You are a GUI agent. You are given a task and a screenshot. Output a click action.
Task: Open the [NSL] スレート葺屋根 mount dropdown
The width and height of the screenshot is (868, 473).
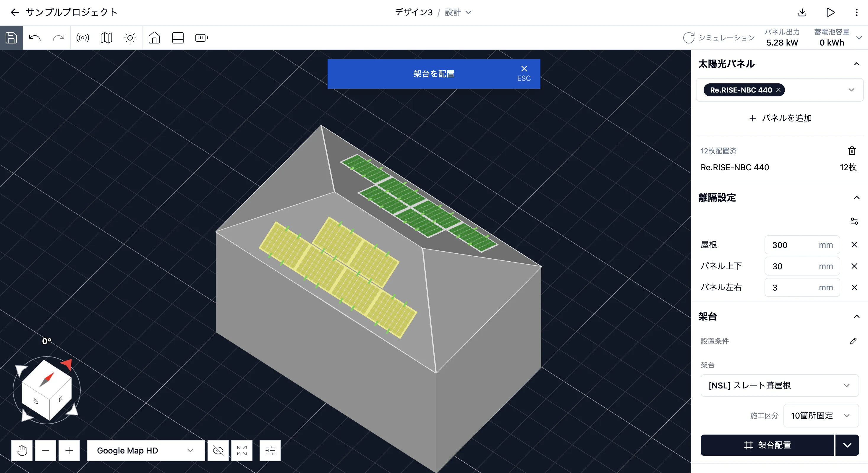[779, 385]
